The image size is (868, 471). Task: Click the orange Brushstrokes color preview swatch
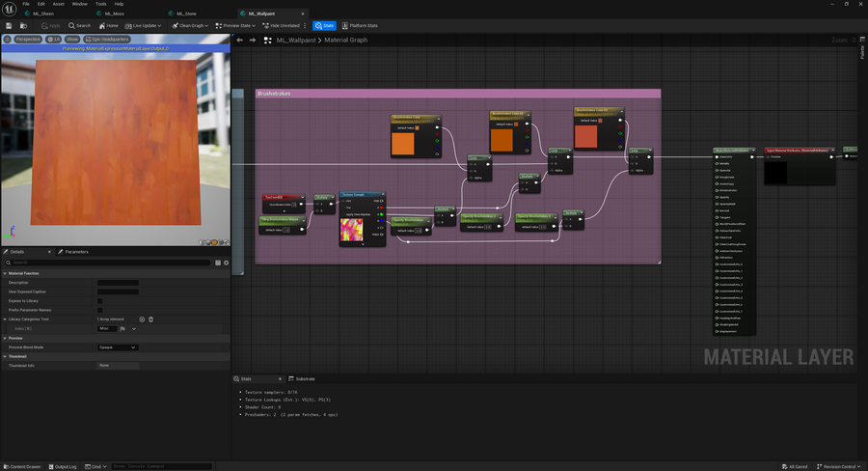tap(402, 144)
